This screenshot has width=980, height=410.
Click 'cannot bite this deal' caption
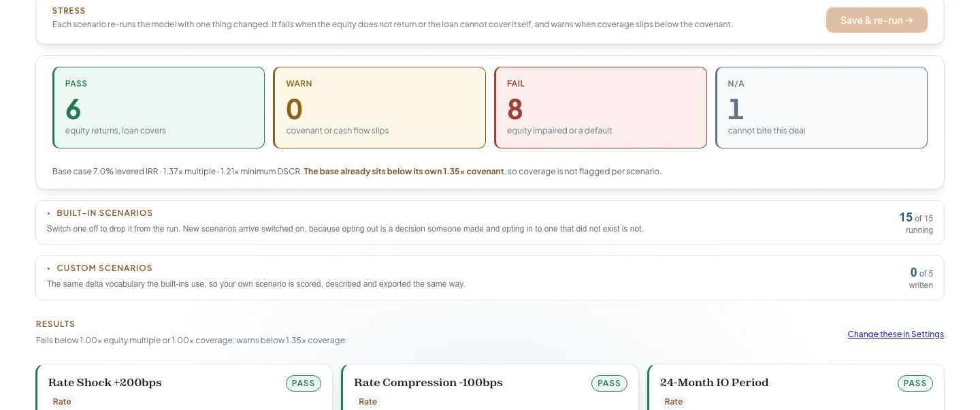766,131
